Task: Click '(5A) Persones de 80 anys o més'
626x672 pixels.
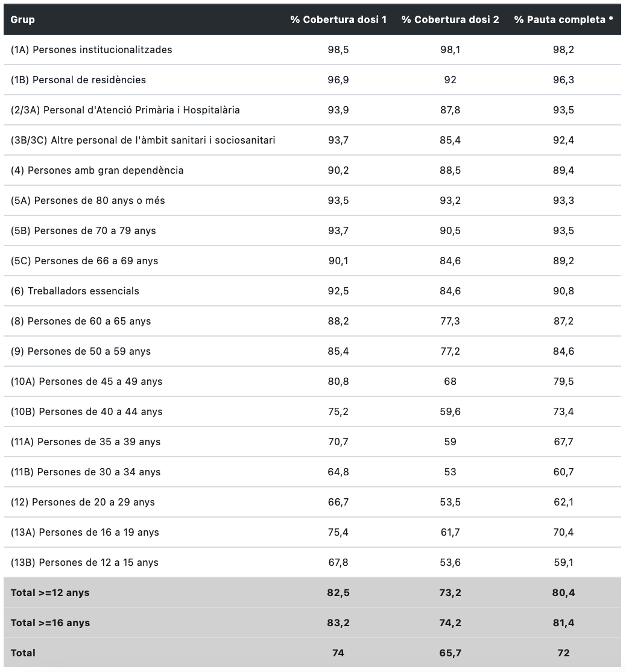Action: tap(88, 201)
